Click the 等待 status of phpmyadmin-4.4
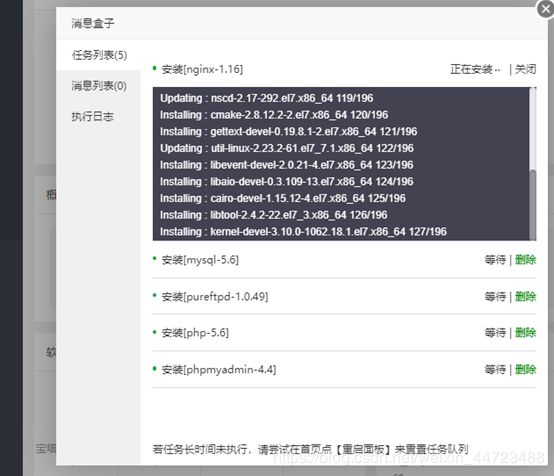The width and height of the screenshot is (554, 476). pos(495,369)
